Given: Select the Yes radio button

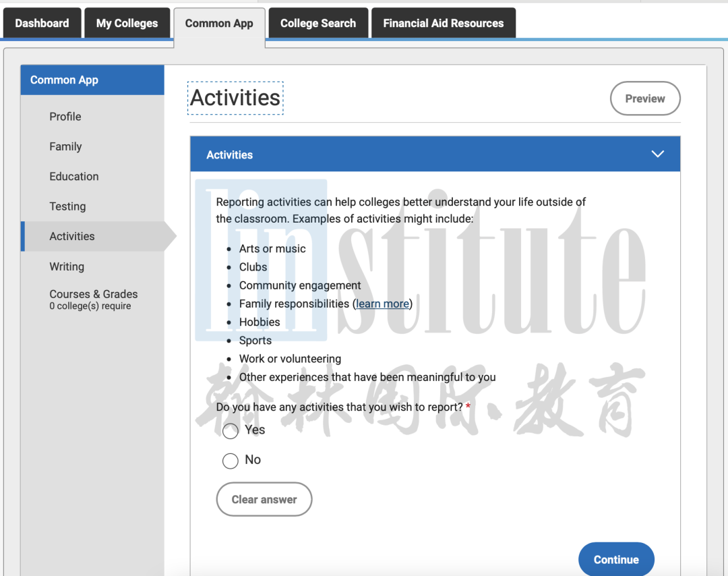Looking at the screenshot, I should (231, 431).
